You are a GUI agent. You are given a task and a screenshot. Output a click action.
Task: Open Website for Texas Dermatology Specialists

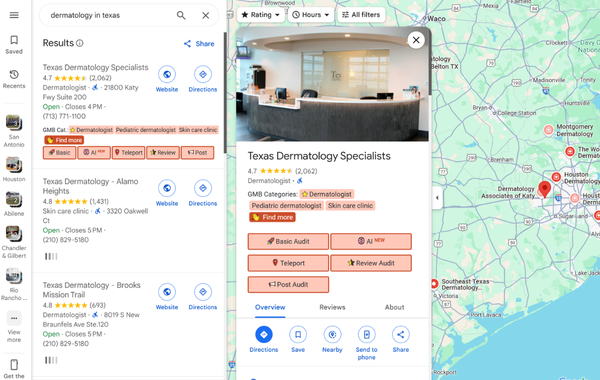(x=167, y=74)
